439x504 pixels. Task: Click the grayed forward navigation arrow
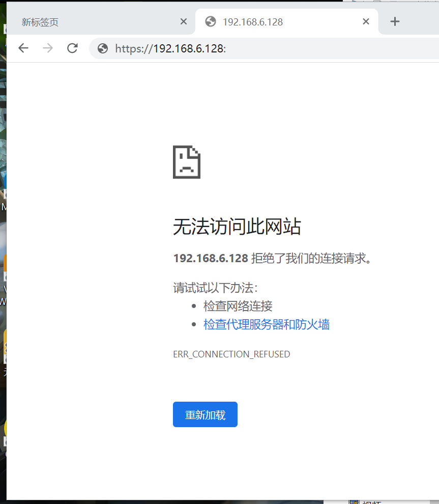[48, 48]
